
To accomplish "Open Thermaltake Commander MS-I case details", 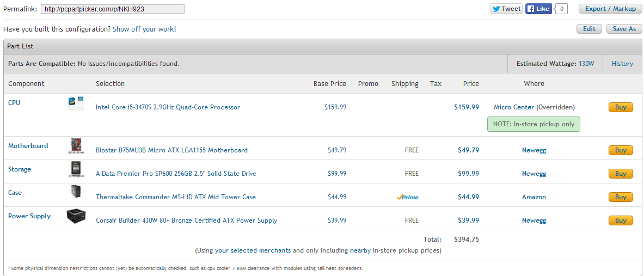I will point(176,197).
